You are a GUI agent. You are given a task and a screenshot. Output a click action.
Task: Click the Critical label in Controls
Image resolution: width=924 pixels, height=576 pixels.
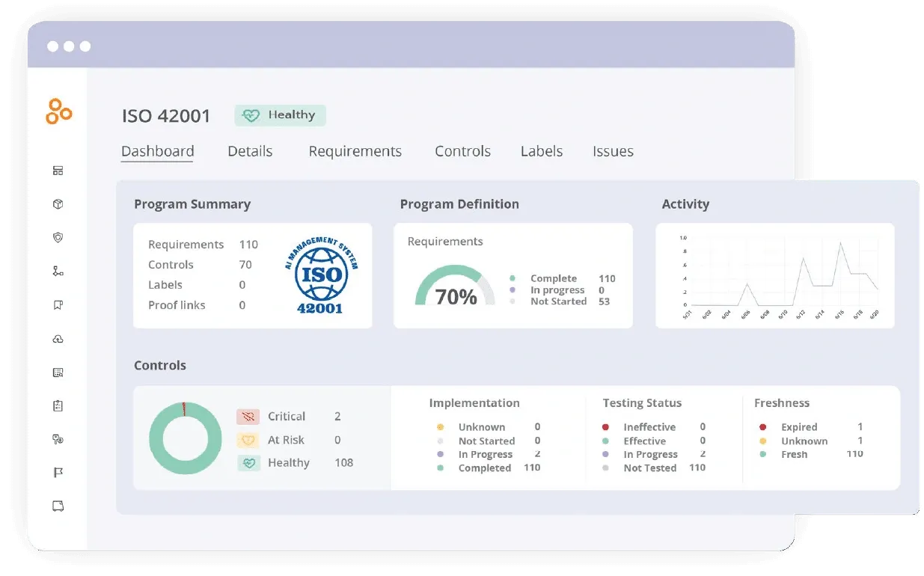pos(287,417)
